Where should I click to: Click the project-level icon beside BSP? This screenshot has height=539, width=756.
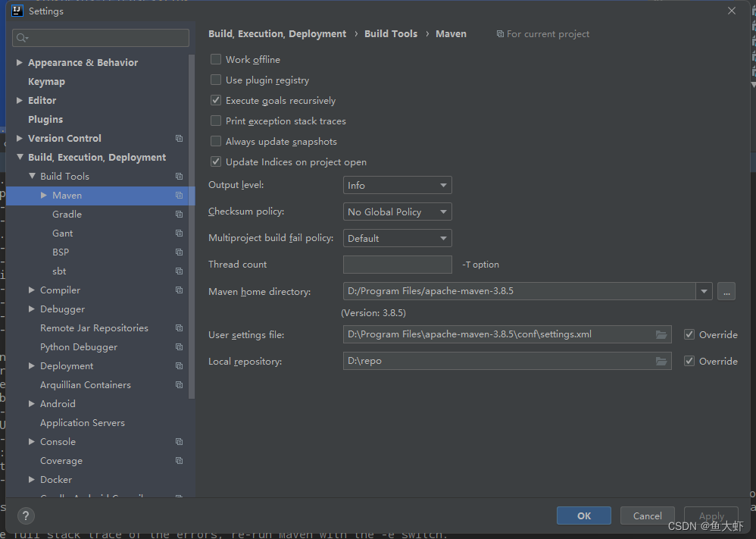(179, 252)
